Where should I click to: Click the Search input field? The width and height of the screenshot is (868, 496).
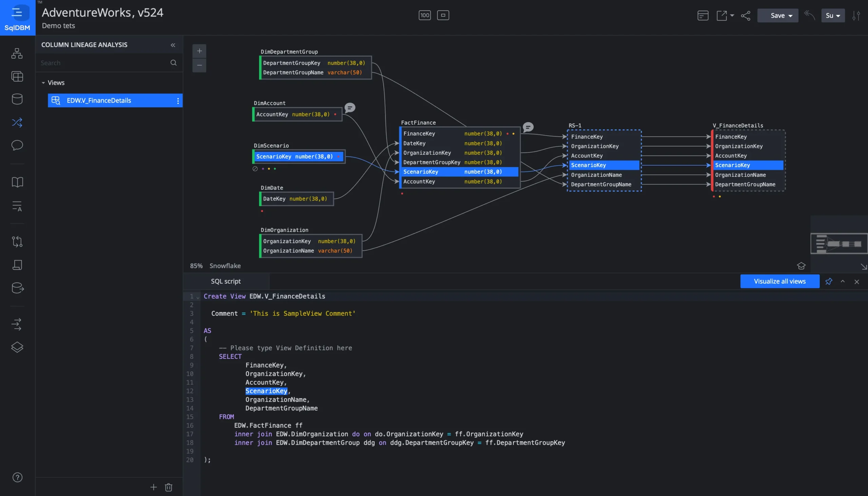click(x=102, y=63)
